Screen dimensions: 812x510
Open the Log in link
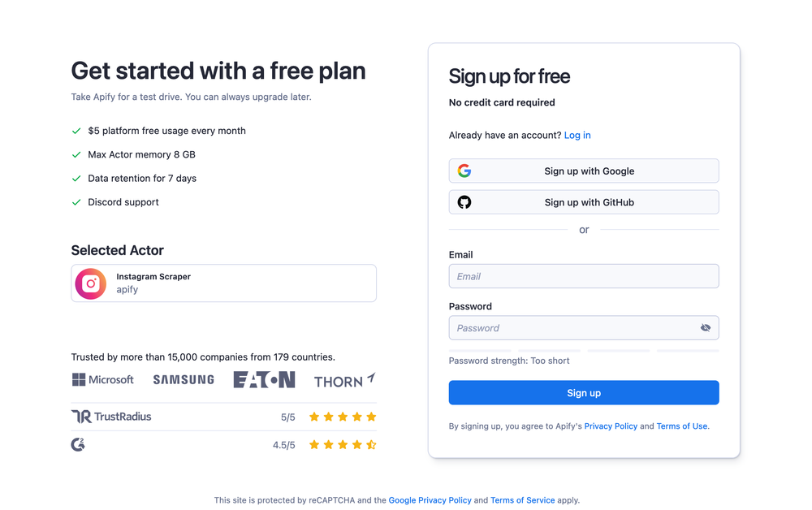577,136
